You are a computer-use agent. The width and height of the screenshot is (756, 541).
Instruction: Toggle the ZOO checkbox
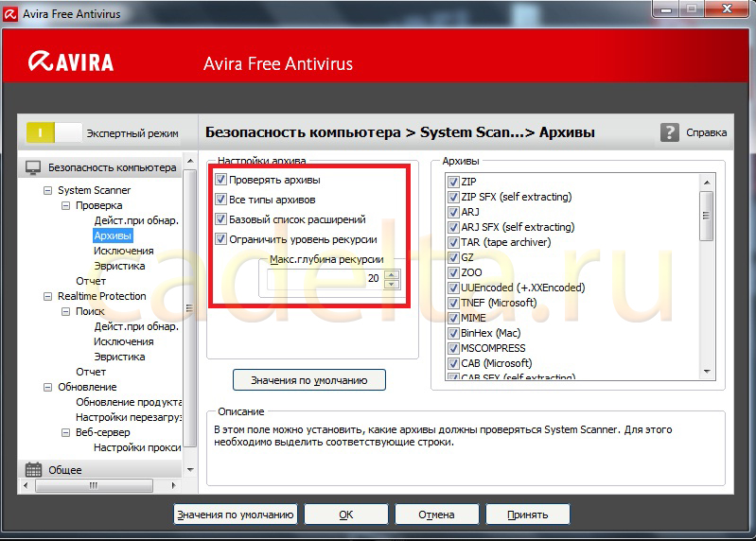453,272
